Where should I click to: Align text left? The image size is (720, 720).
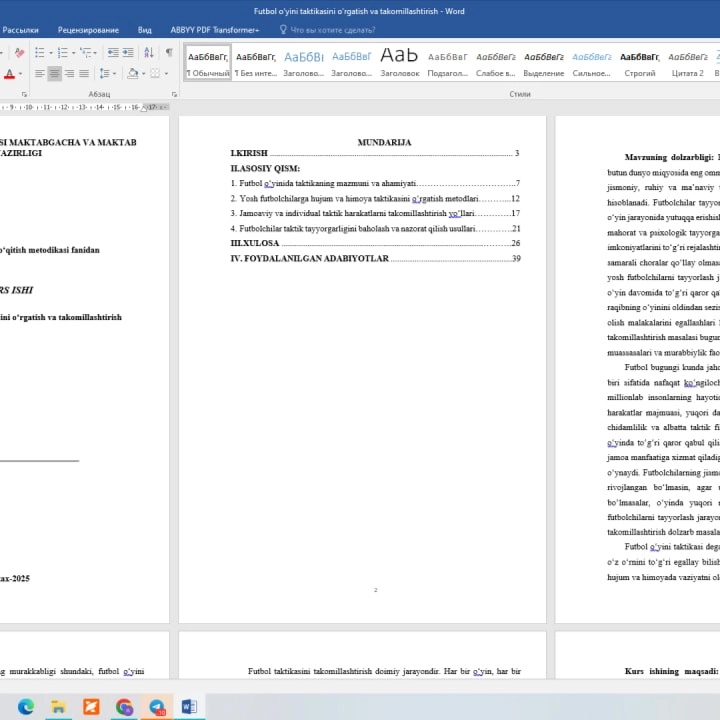click(40, 73)
